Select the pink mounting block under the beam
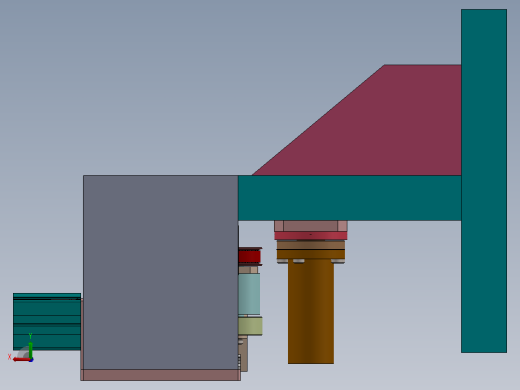Viewport: 520px width, 390px height. pyautogui.click(x=311, y=226)
